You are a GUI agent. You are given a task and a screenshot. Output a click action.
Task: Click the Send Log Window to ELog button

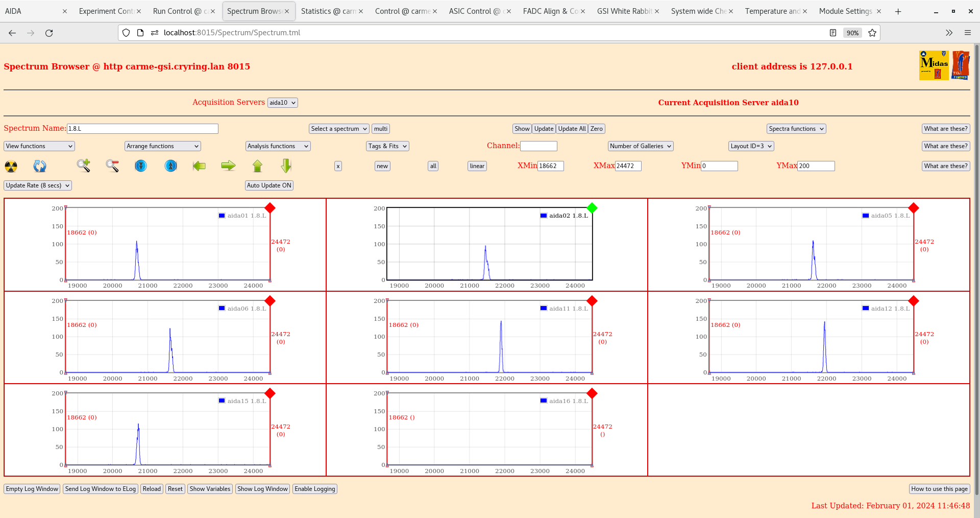(101, 489)
